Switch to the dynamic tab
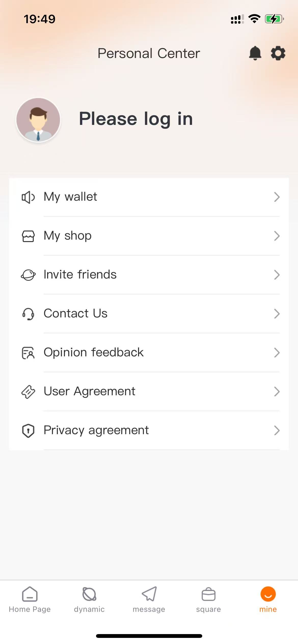This screenshot has height=644, width=298. click(x=89, y=600)
